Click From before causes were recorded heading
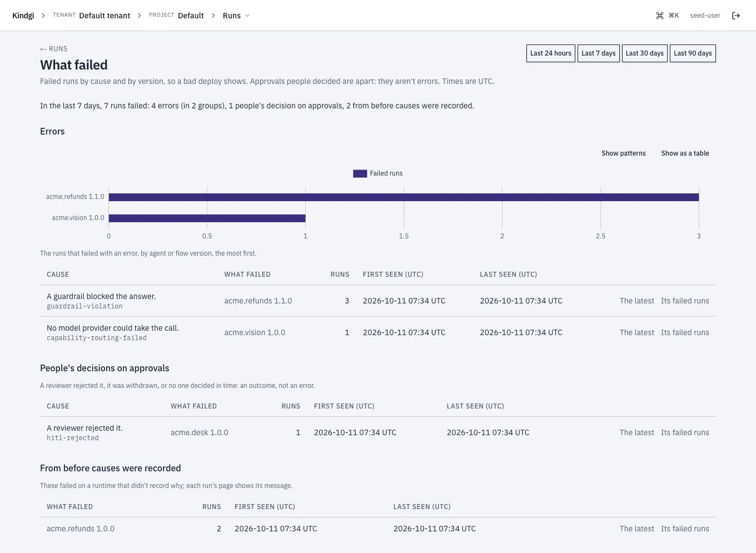756x553 pixels. (x=111, y=468)
